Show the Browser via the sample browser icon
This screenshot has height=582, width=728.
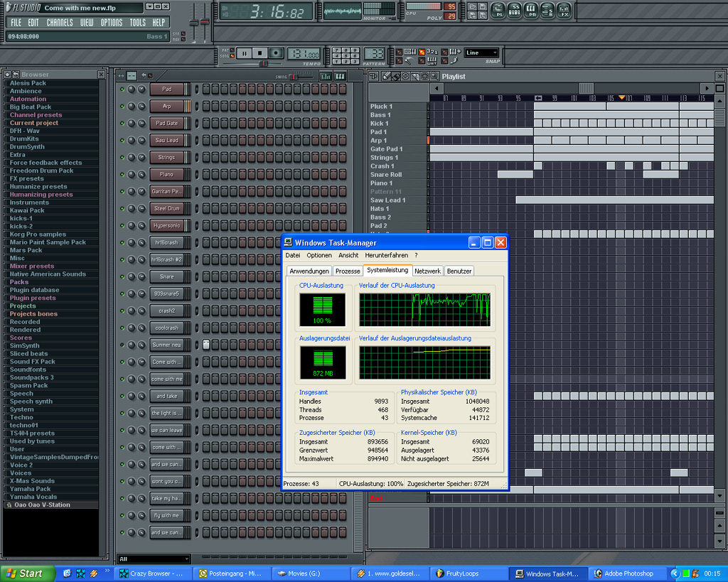coord(547,10)
